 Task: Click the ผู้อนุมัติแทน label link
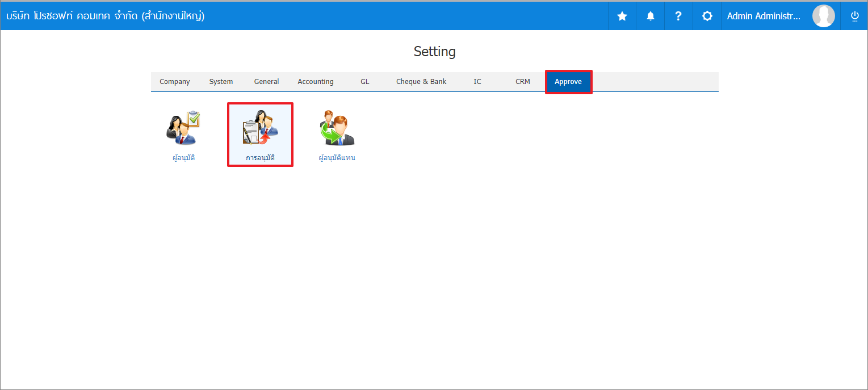point(337,158)
